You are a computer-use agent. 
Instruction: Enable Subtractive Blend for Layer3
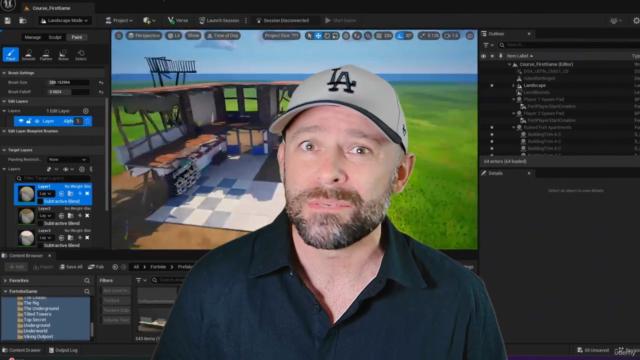click(x=40, y=245)
